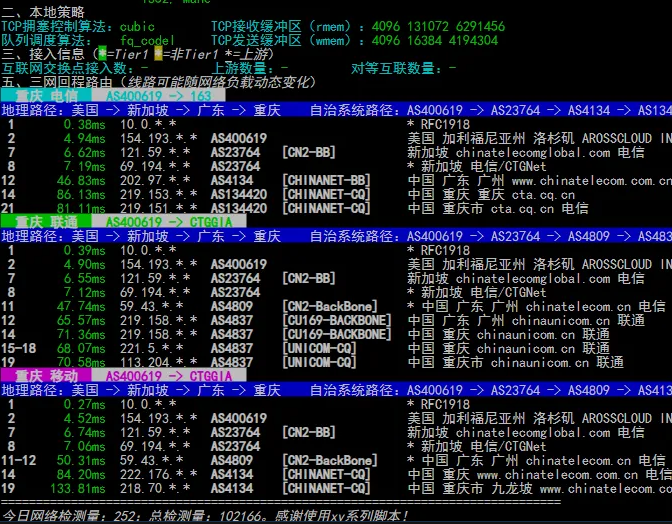Viewport: 672px width, 524px height.
Task: Click hop number '11-12'
Action: 18,461
